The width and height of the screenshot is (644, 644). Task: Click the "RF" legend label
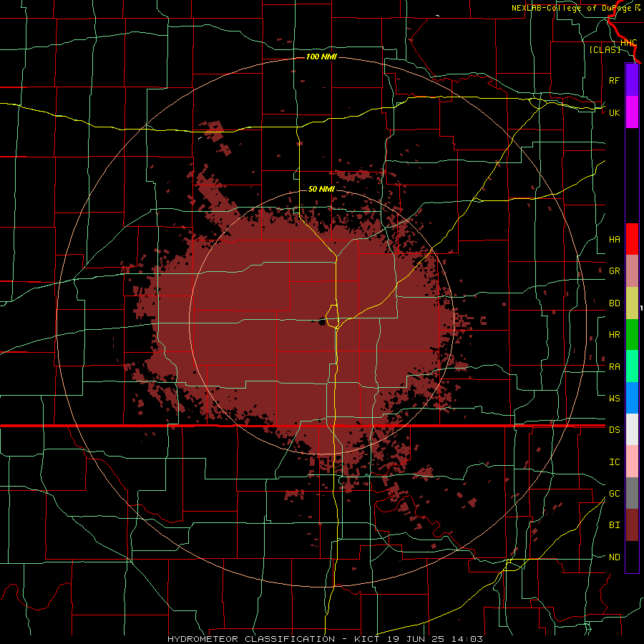pos(614,80)
